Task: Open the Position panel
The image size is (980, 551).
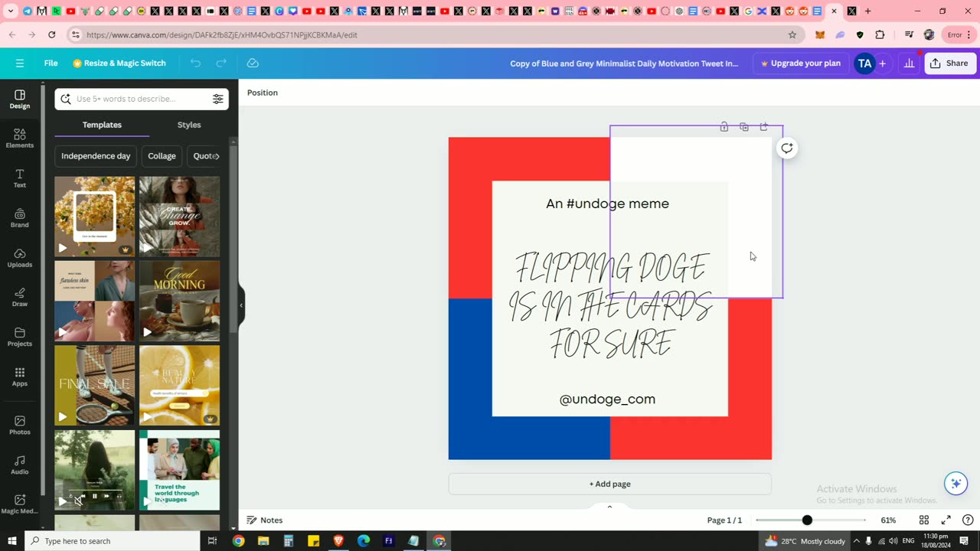Action: click(x=263, y=93)
